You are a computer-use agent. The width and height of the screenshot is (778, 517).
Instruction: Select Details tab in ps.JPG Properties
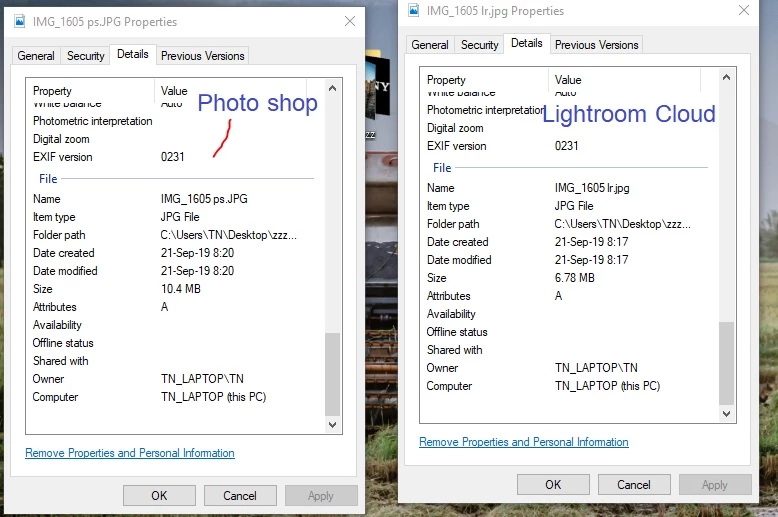[x=132, y=54]
